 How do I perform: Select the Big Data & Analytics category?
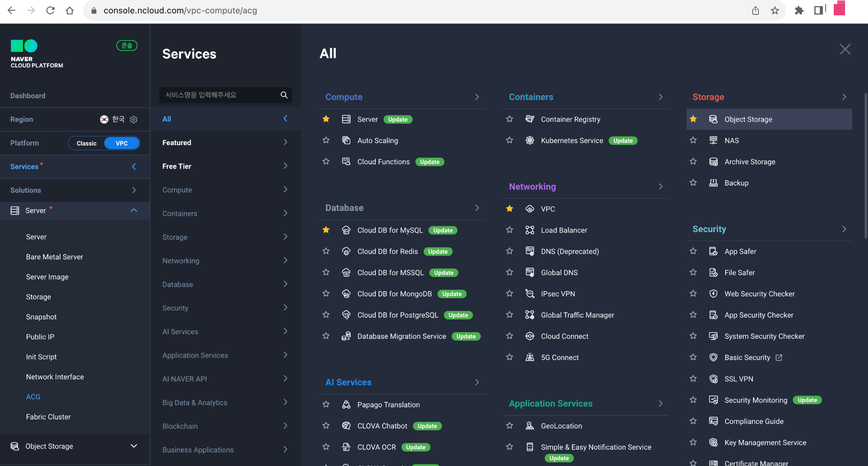click(225, 402)
